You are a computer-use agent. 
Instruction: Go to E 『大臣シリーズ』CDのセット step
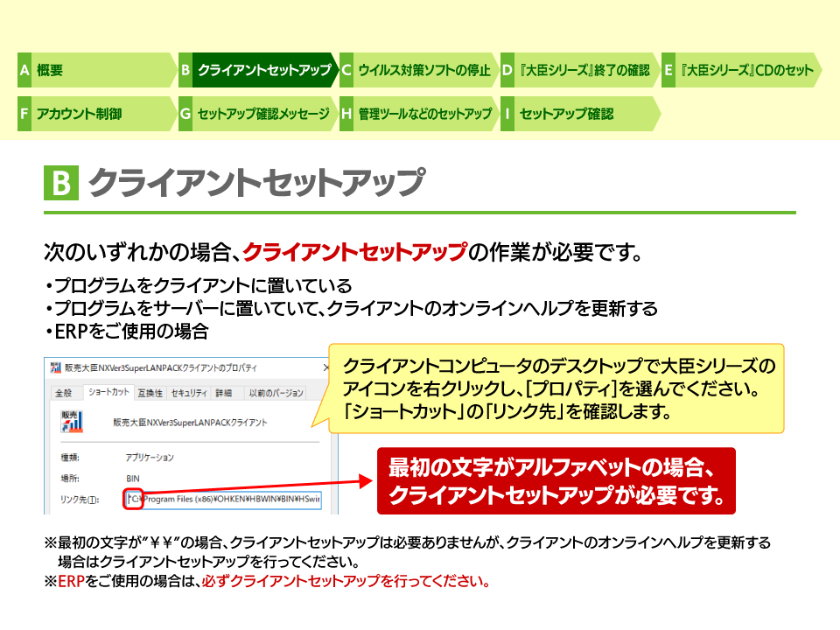(x=741, y=70)
